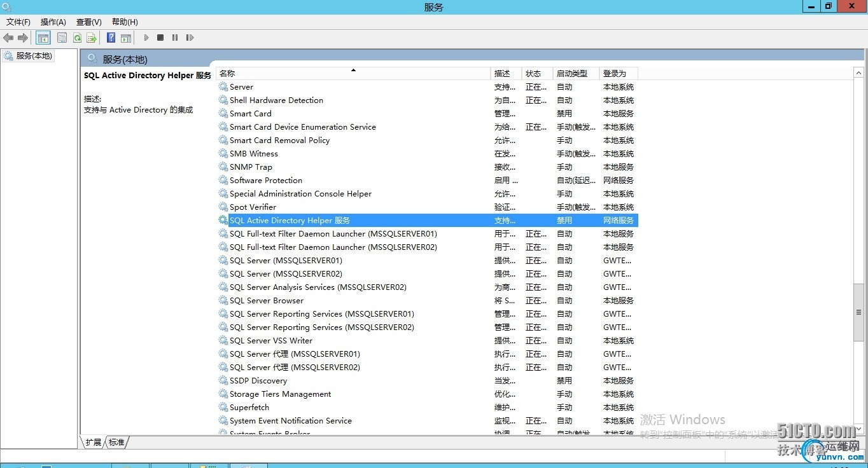Select the Smart Card Device Enumeration Service row
The height and width of the screenshot is (468, 868).
427,127
